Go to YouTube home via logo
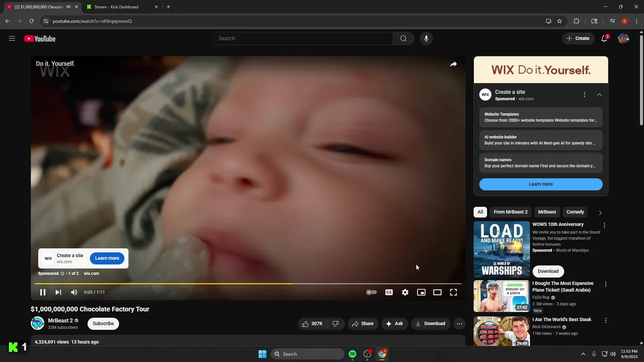Screen dimensions: 644x362 (x=40, y=39)
